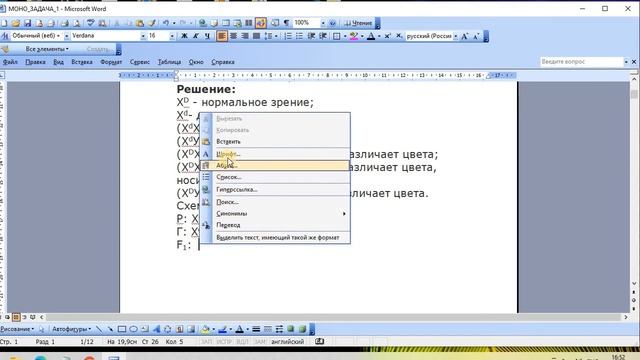Select the Rectangle drawing tool
This screenshot has height=360, width=640.
[x=122, y=329]
